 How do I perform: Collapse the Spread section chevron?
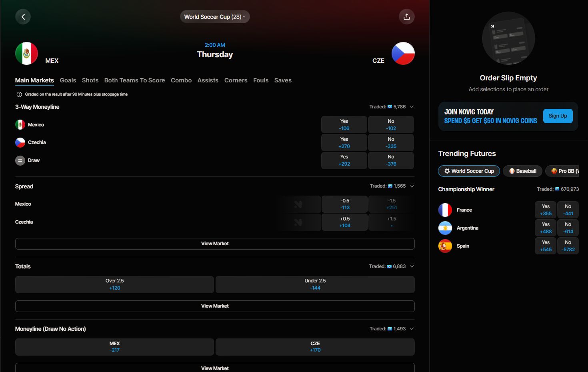[412, 186]
